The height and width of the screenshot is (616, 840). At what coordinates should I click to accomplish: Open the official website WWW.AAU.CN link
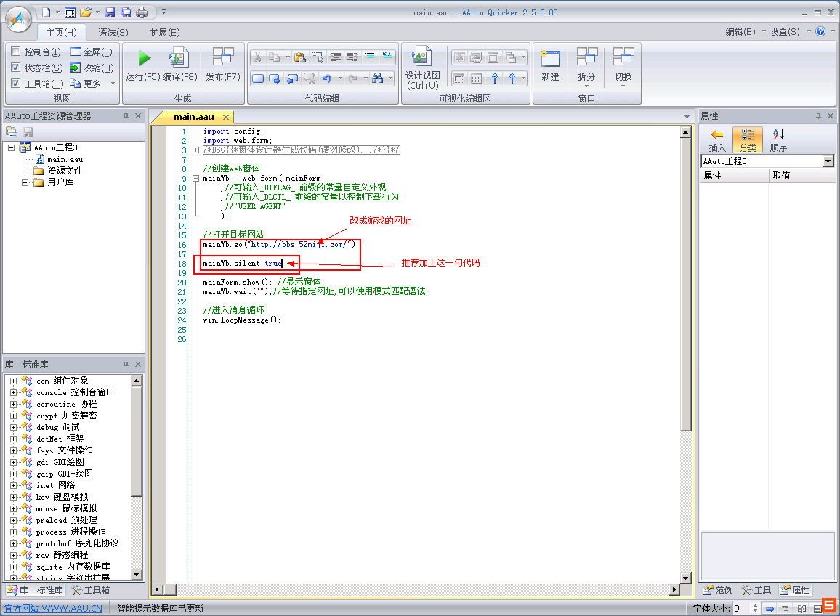tap(54, 609)
